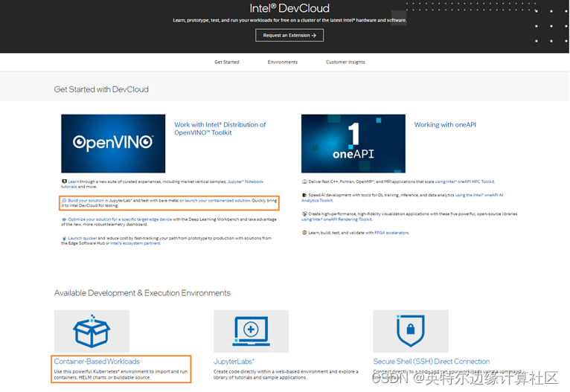This screenshot has height=392, width=570.
Task: Open the FPGA accelerators link
Action: [x=391, y=233]
